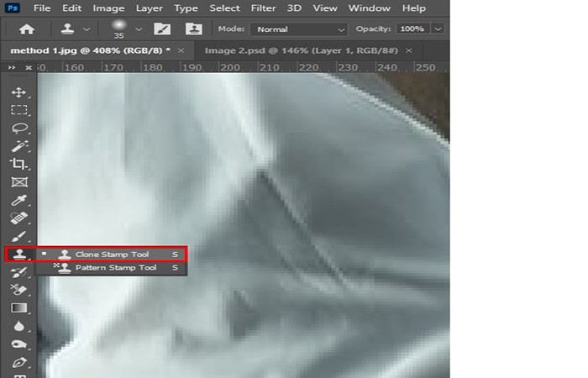Select the Rectangular Marquee tool
Screen dimensions: 588x378
coord(18,109)
